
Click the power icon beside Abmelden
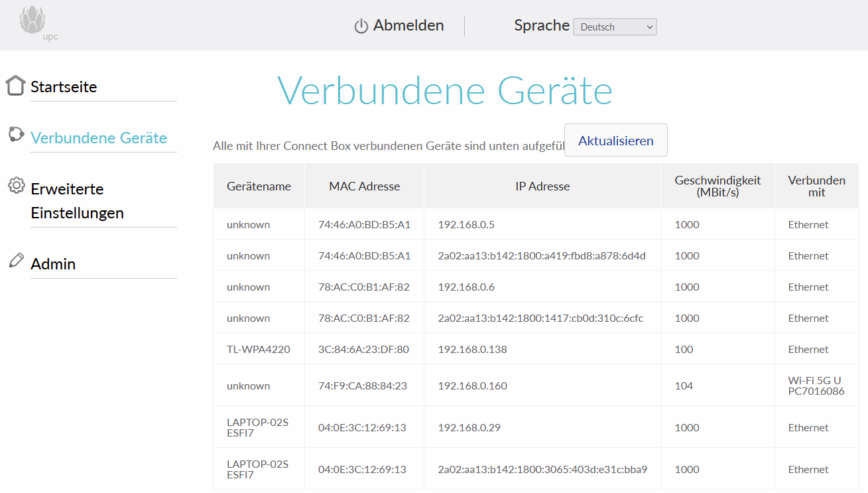361,27
